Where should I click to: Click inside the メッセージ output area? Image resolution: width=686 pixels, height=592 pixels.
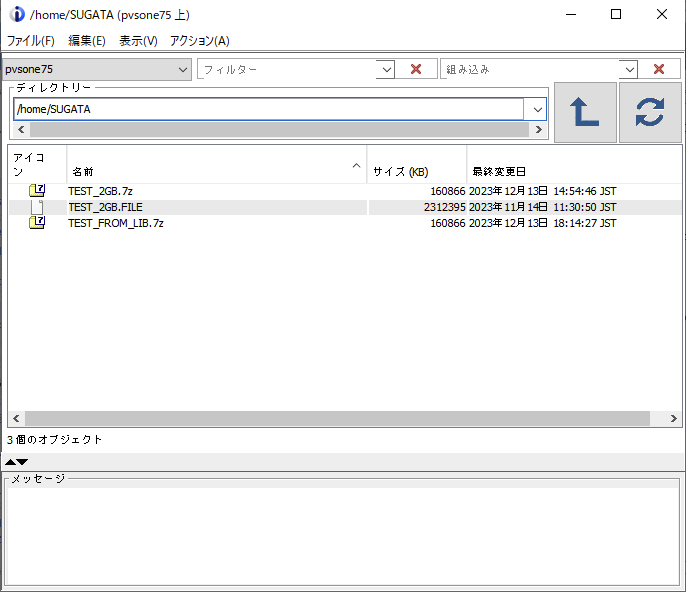[343, 536]
